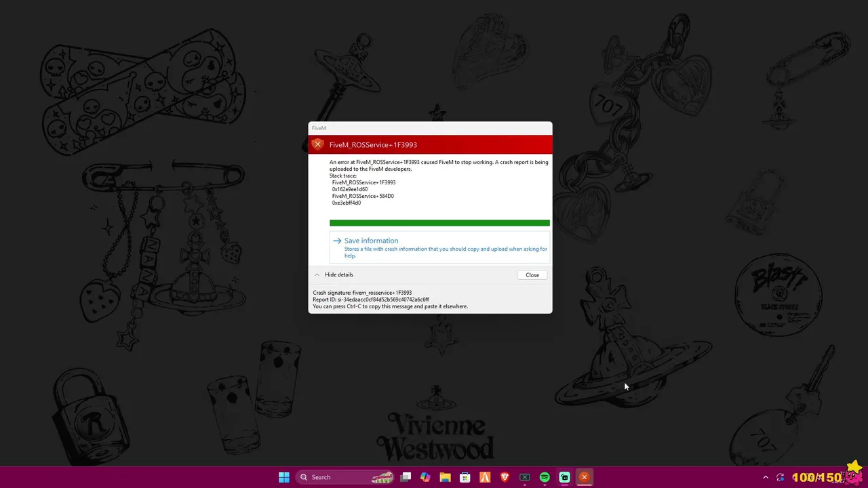Open the dark green X app in taskbar

coord(524,477)
